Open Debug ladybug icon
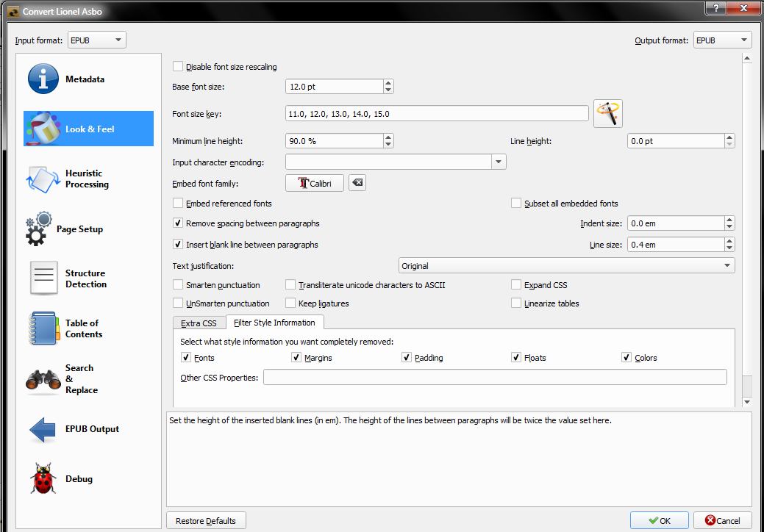764x532 pixels. point(43,479)
